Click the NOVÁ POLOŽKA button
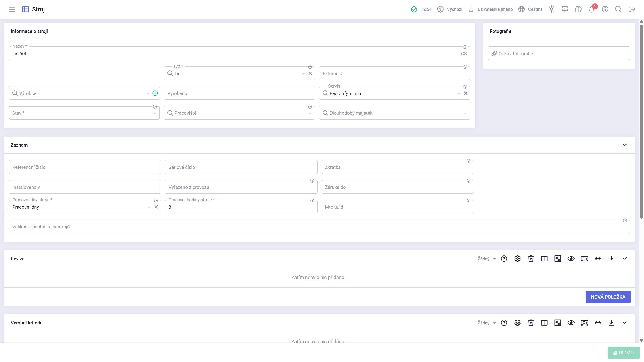Screen dimensions: 644x362 tap(608, 297)
